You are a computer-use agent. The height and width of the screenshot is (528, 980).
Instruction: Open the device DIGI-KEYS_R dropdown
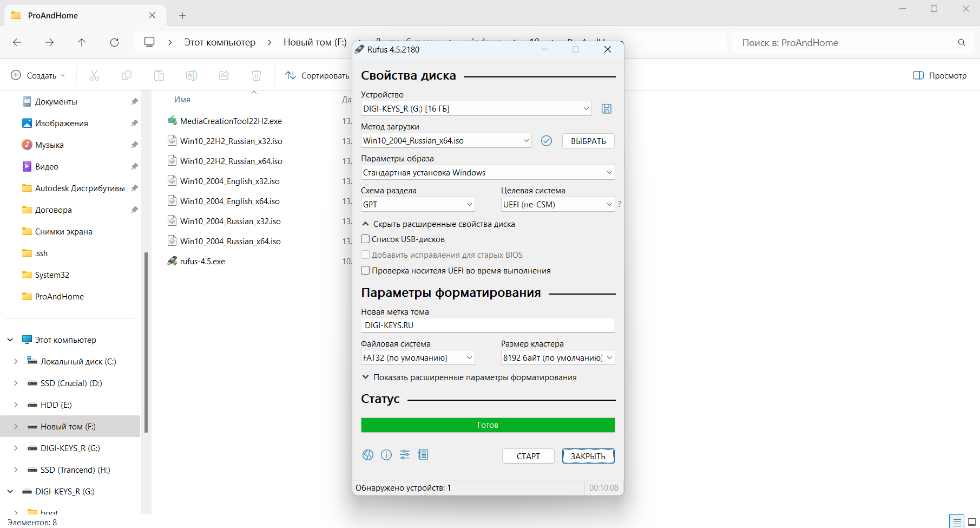point(476,109)
